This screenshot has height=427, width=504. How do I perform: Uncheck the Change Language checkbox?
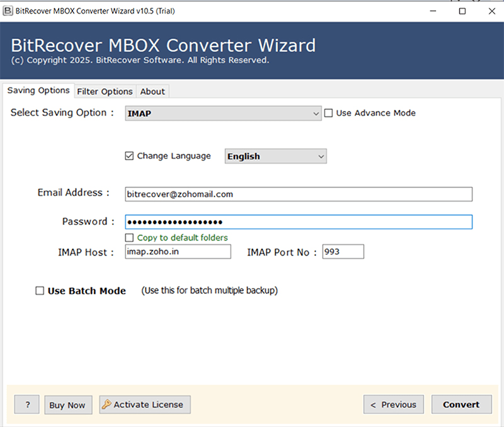[x=129, y=156]
